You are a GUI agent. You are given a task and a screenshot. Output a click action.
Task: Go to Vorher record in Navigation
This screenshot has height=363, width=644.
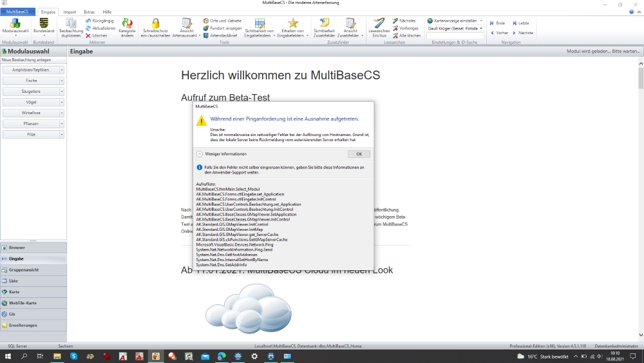point(499,32)
